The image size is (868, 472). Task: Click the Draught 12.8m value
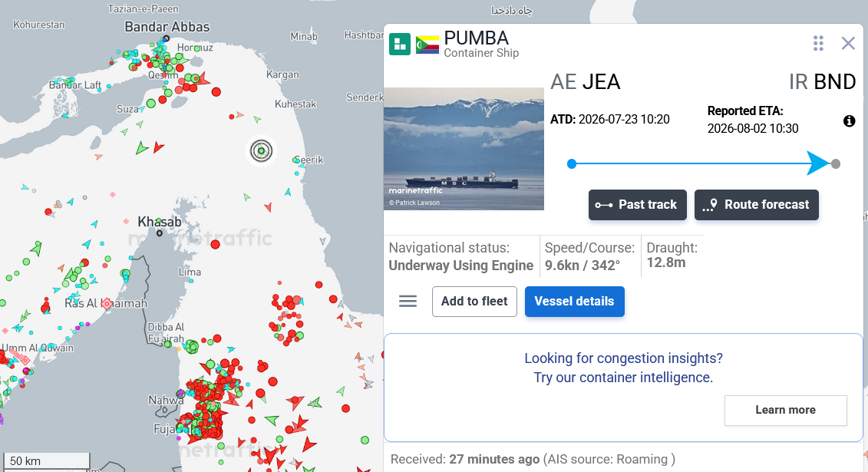coord(666,262)
